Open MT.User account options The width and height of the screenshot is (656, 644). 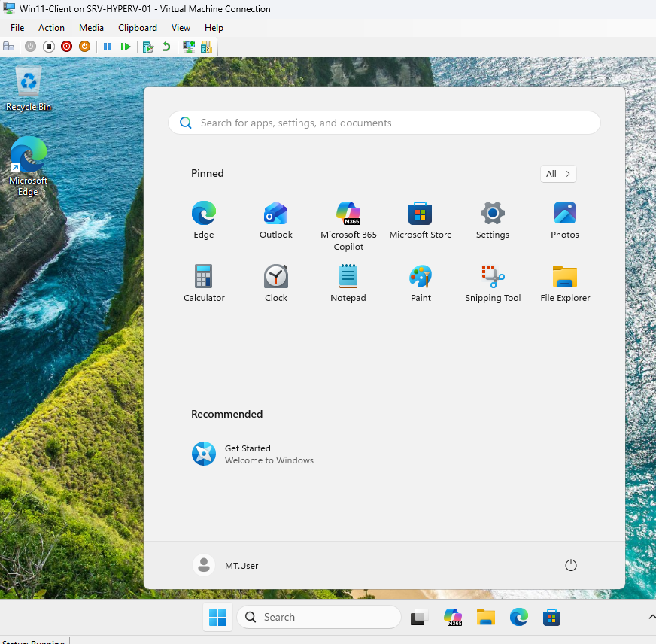226,565
